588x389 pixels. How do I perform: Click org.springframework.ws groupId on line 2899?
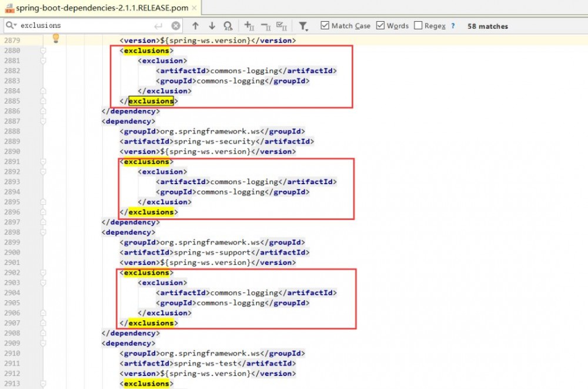coord(210,242)
